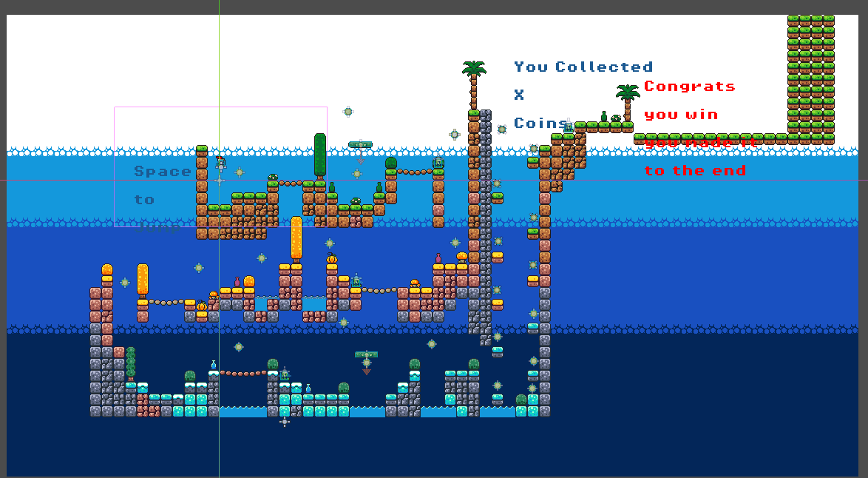Click the rope bridge in the dark ice zone
This screenshot has width=868, height=478.
click(x=243, y=374)
